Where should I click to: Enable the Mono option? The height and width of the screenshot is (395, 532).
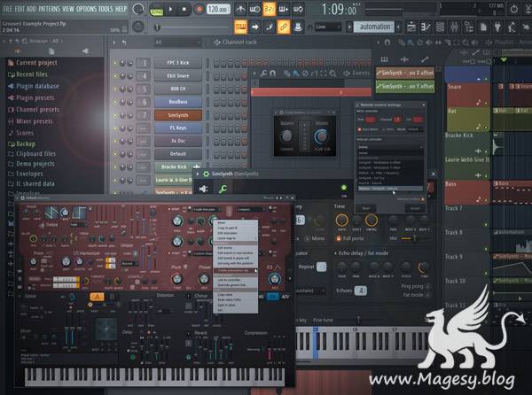315,238
